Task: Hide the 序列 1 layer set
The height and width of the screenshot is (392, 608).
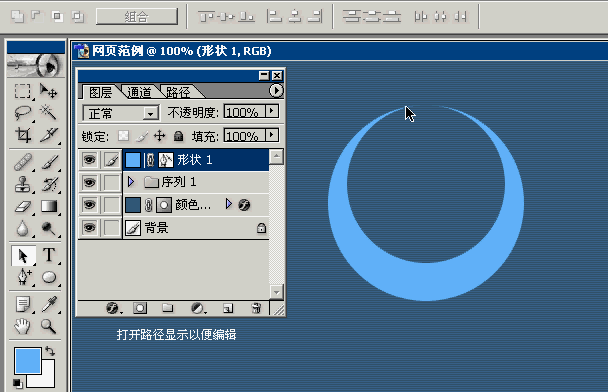Action: click(89, 182)
